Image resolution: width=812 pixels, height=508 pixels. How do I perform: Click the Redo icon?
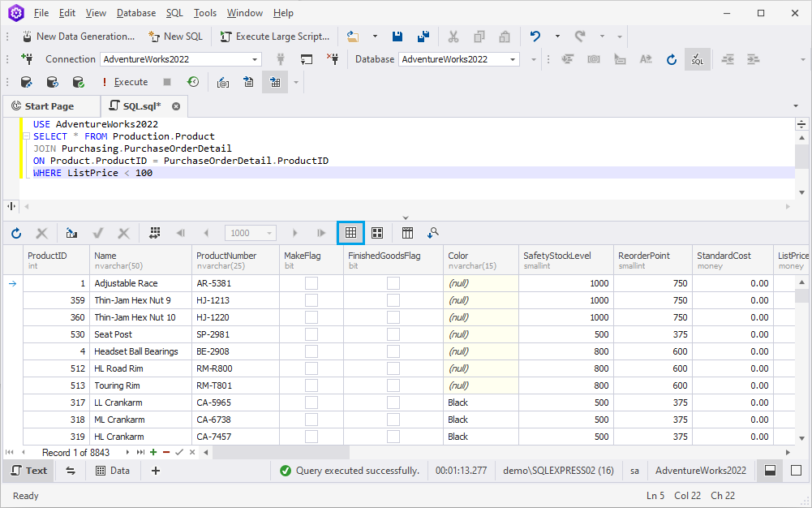(579, 37)
